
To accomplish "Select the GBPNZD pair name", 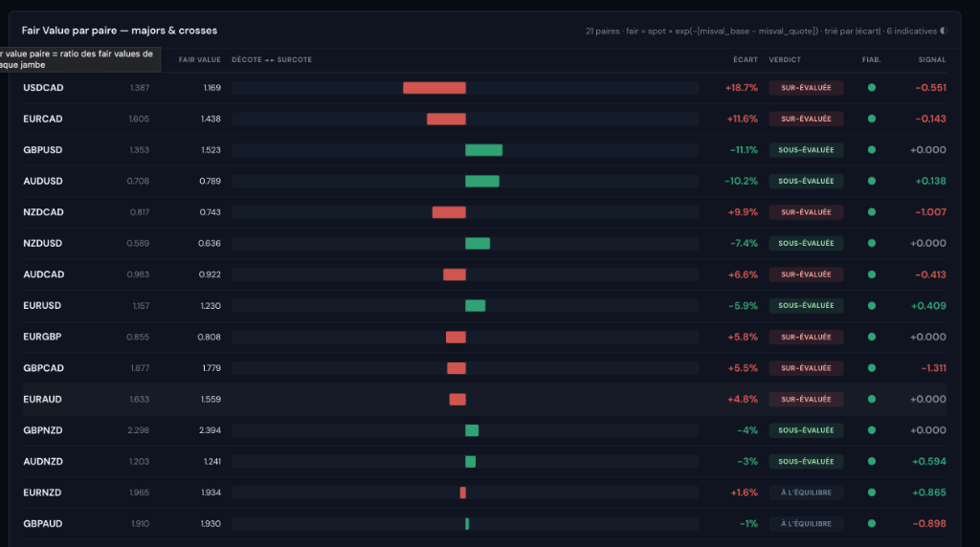I will pyautogui.click(x=42, y=430).
